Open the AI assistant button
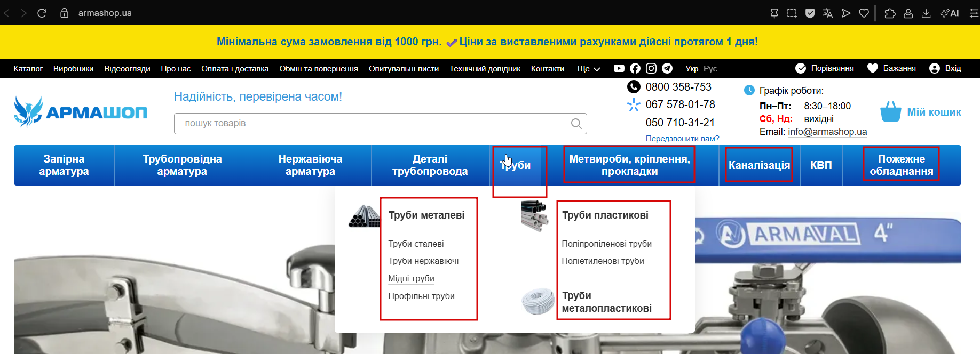 (x=950, y=13)
